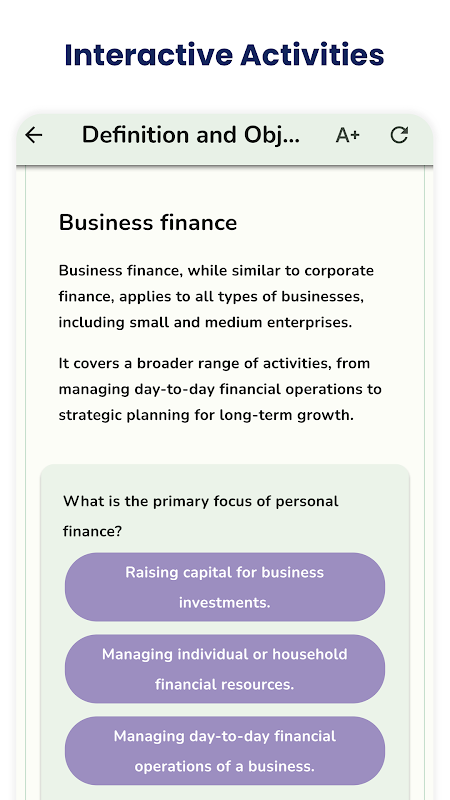Increase text size with the A+ icon
450x800 pixels.
[x=347, y=135]
